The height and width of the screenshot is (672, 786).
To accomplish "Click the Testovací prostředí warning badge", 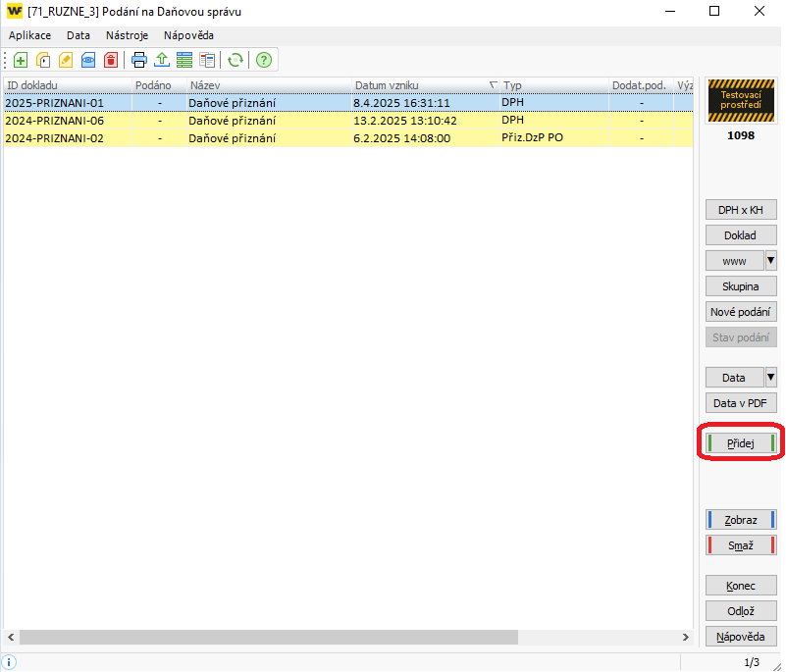I will pyautogui.click(x=741, y=100).
